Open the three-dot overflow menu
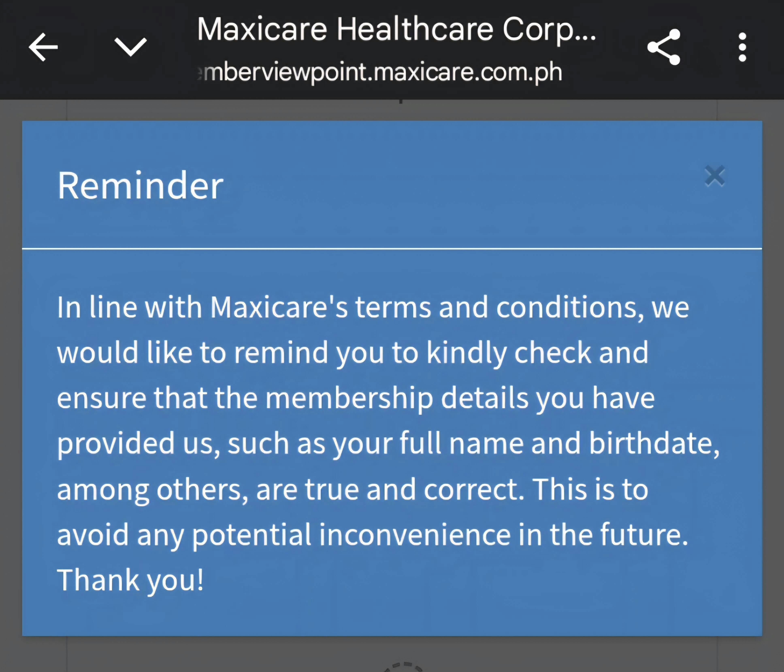The height and width of the screenshot is (672, 784). click(x=742, y=47)
